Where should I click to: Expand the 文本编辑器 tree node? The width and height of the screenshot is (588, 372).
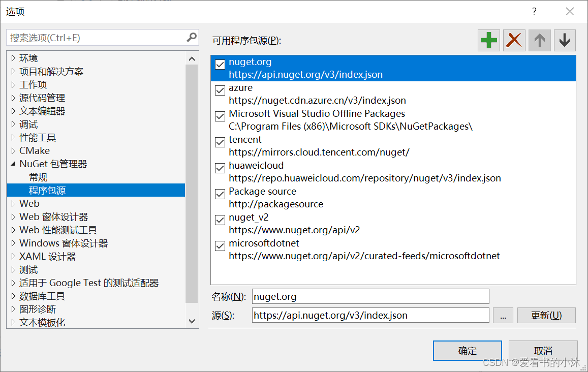(x=13, y=111)
